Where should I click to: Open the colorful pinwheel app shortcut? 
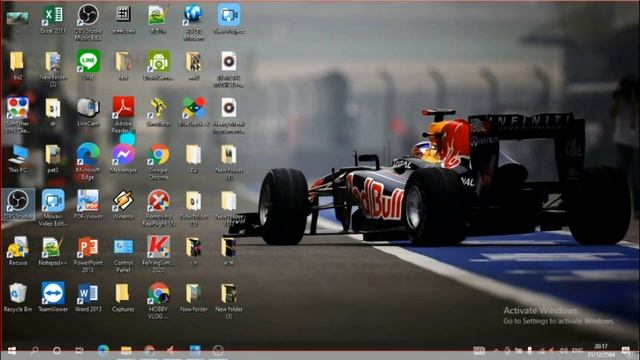(193, 112)
